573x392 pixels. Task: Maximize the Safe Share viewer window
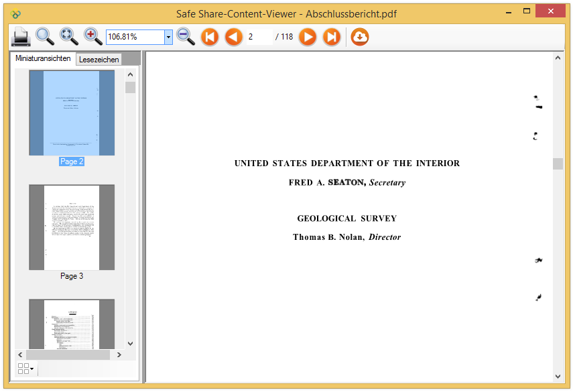click(x=527, y=11)
